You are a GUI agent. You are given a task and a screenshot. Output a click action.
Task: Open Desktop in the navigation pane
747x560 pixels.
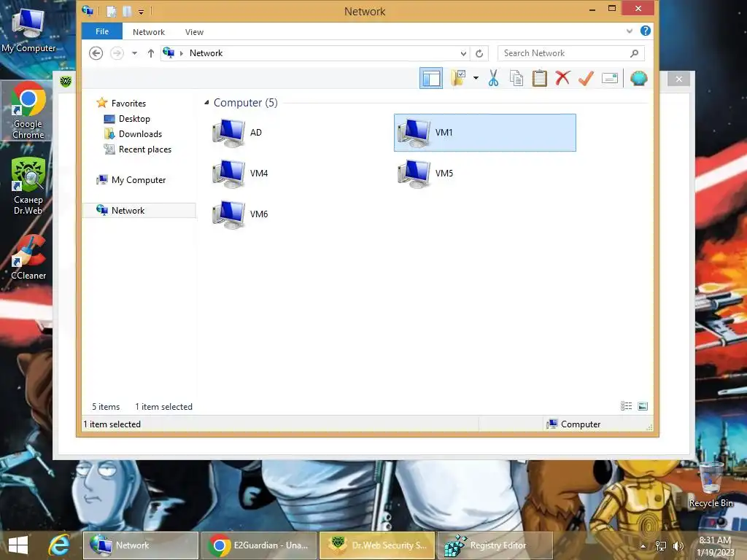point(127,119)
